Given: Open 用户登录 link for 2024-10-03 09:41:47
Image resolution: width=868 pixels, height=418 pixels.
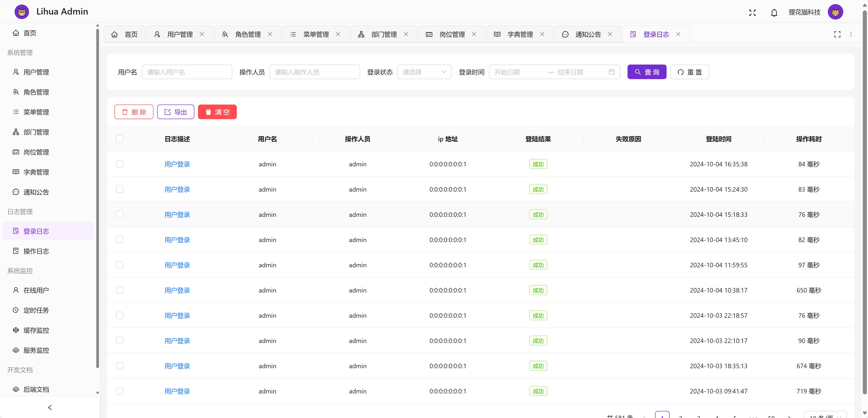Looking at the screenshot, I should 177,391.
